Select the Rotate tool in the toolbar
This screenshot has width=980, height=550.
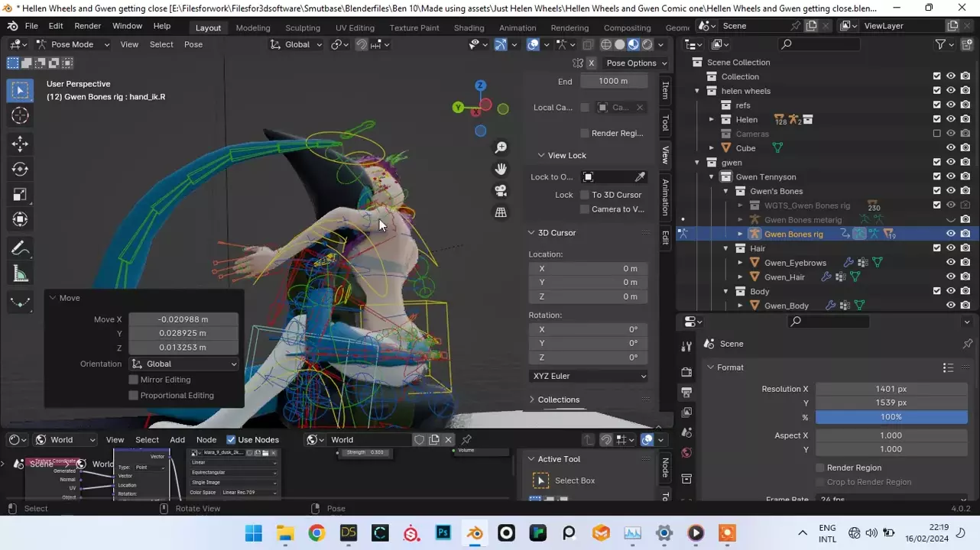21,169
